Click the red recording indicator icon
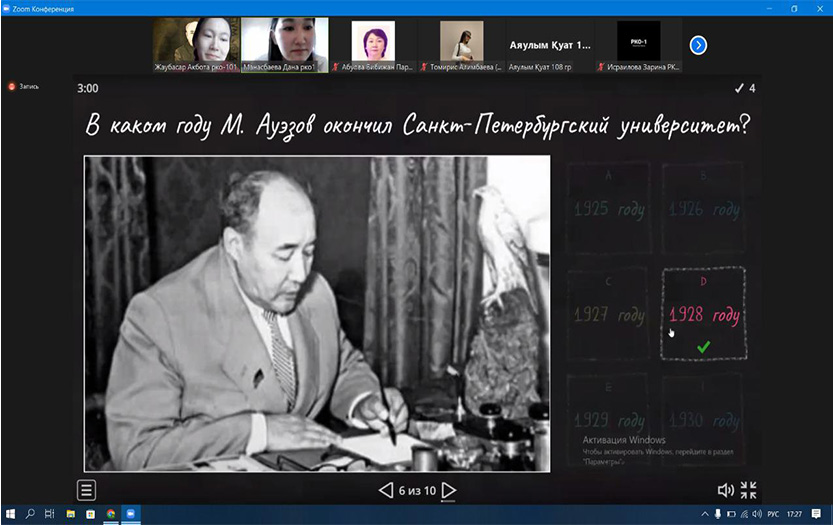Image resolution: width=833 pixels, height=525 pixels. coord(13,87)
